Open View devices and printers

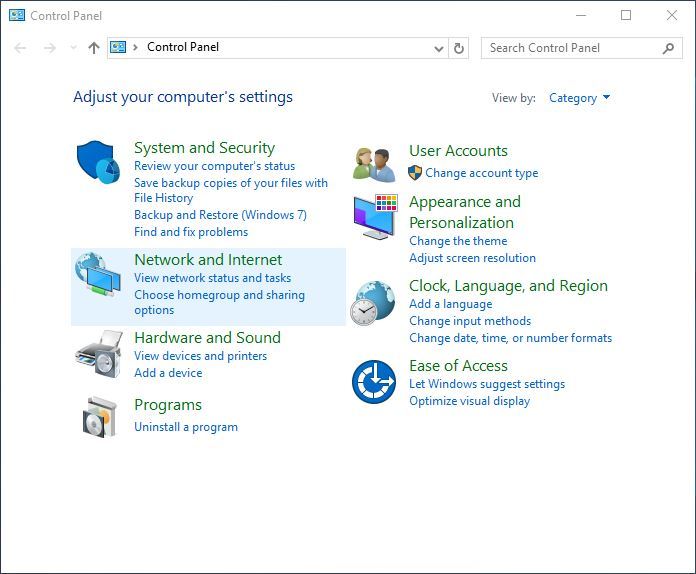pos(201,356)
